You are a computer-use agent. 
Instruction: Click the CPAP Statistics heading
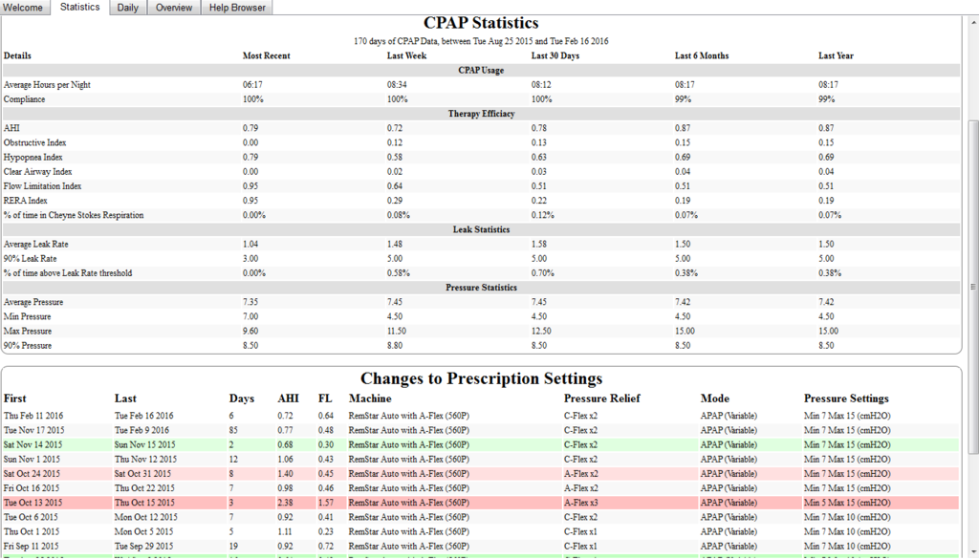tap(481, 23)
